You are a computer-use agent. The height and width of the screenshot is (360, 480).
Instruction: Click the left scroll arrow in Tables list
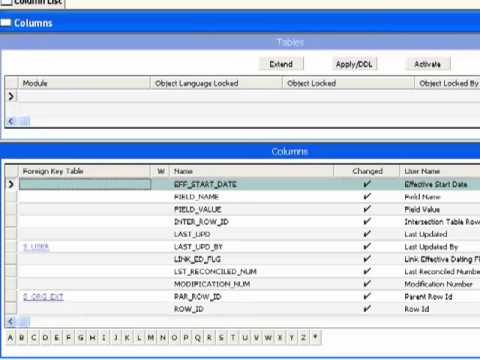11,122
